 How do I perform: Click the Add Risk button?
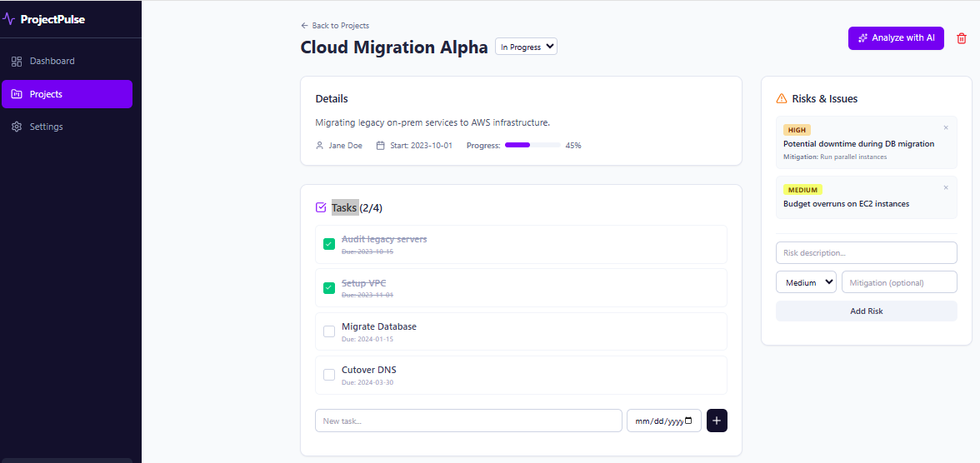click(x=867, y=311)
